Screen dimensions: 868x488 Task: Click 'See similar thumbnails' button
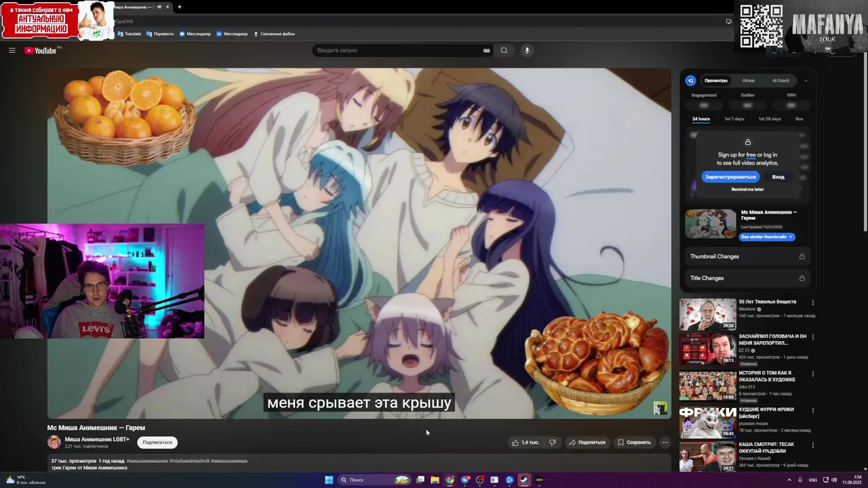tap(766, 237)
